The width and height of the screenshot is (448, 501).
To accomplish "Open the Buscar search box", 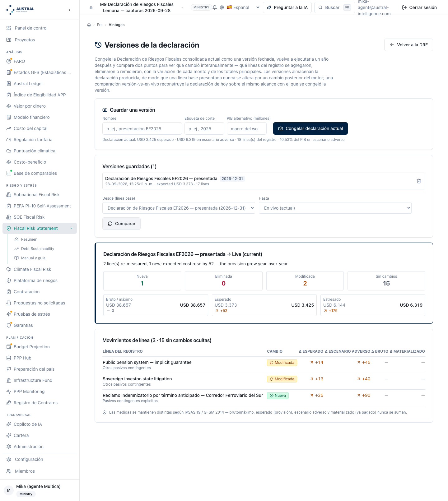I will click(335, 7).
